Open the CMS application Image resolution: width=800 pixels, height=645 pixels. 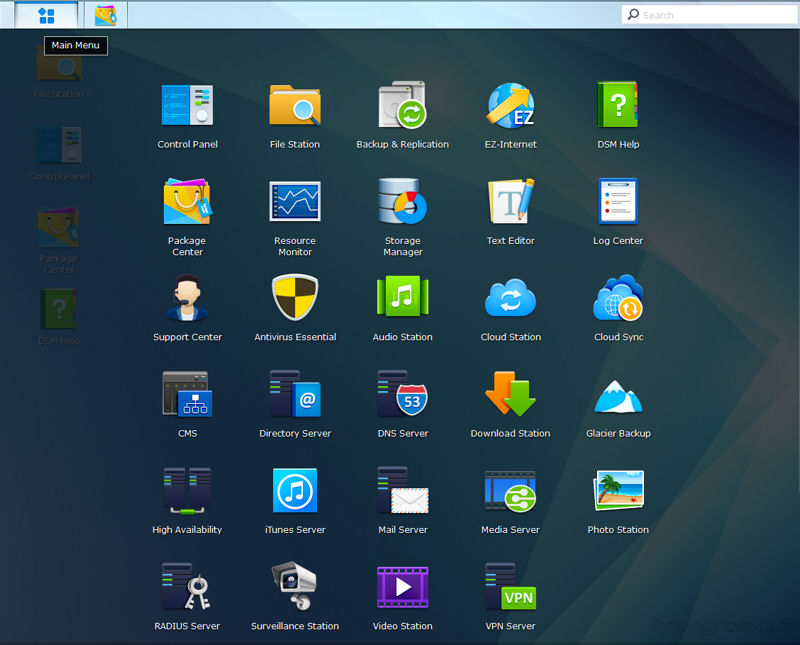(x=187, y=404)
